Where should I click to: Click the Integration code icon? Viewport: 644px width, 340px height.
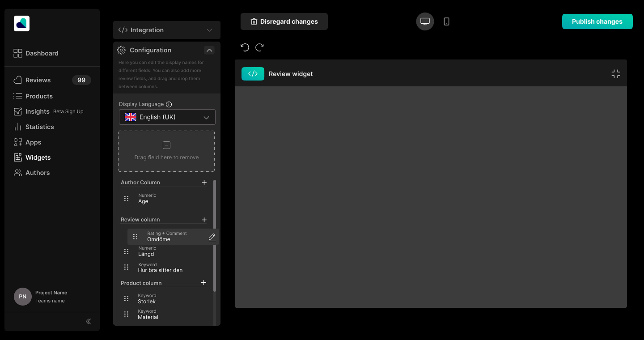click(x=123, y=30)
